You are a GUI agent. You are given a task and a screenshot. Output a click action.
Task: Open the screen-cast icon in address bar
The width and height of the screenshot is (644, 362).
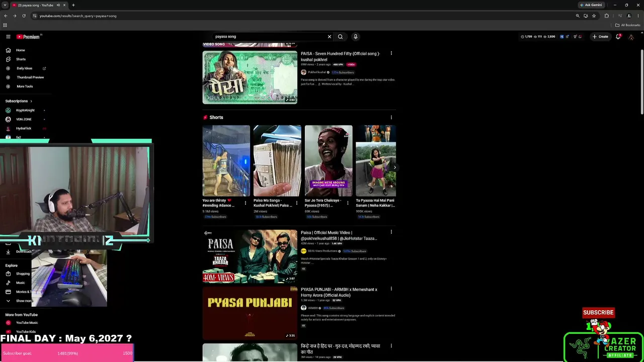click(x=586, y=16)
